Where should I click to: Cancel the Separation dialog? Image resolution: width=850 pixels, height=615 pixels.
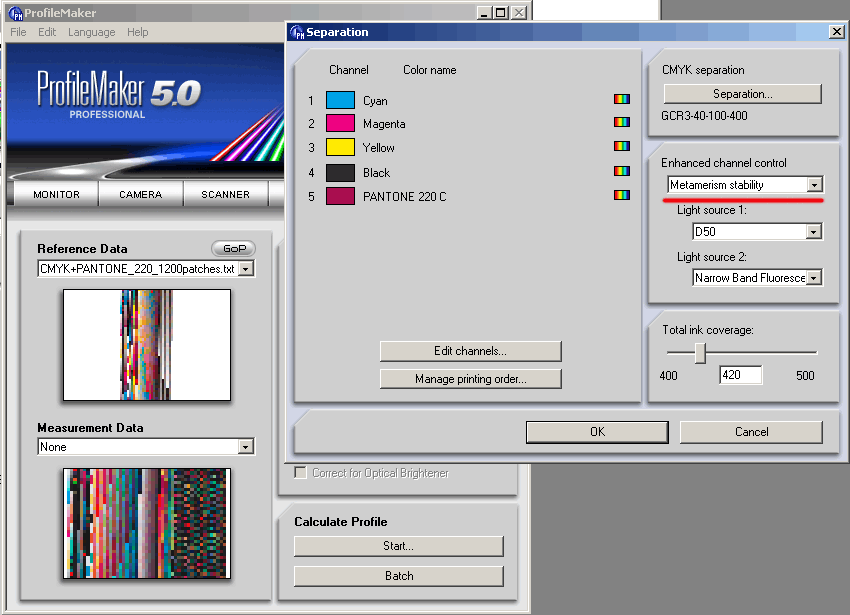(x=751, y=432)
